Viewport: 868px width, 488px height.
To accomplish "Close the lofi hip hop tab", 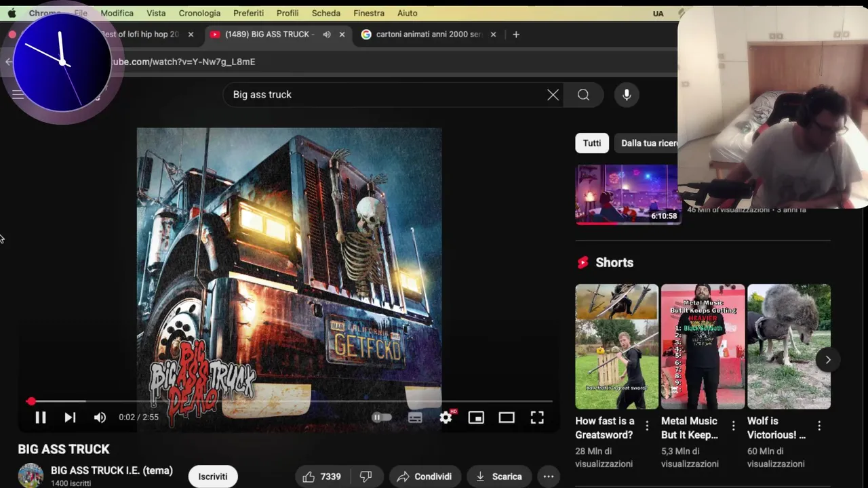I will 191,34.
